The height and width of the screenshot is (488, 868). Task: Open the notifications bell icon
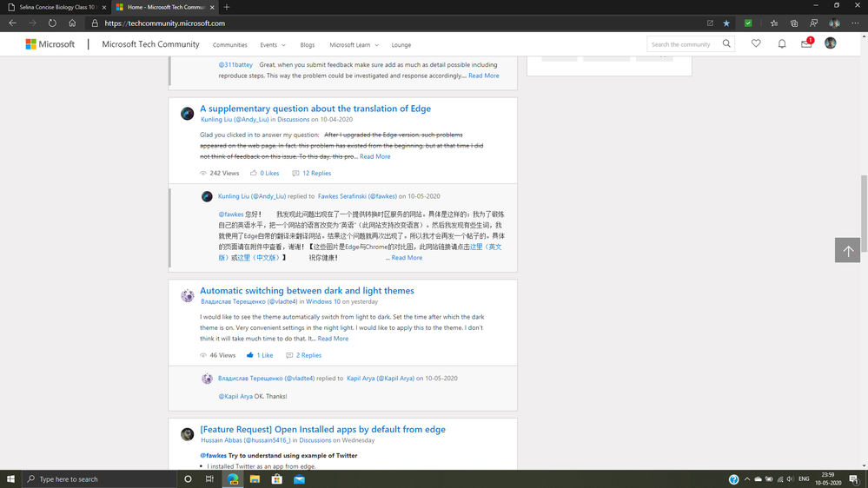[782, 43]
